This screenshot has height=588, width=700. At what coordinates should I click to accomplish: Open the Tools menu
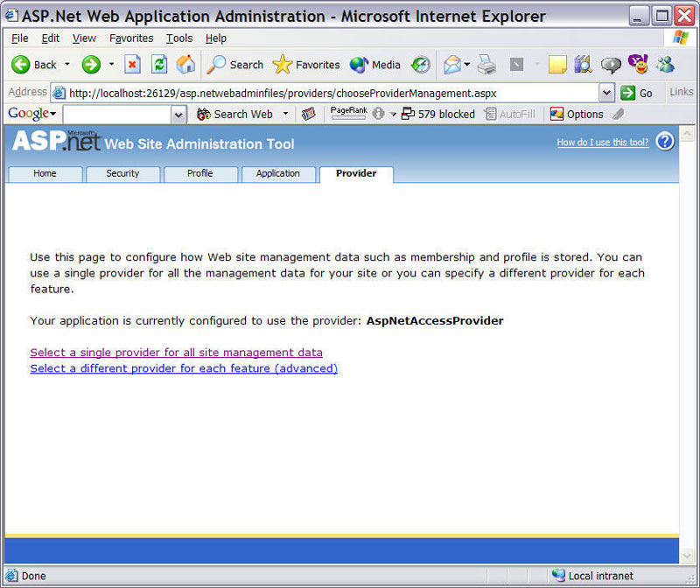click(x=179, y=38)
